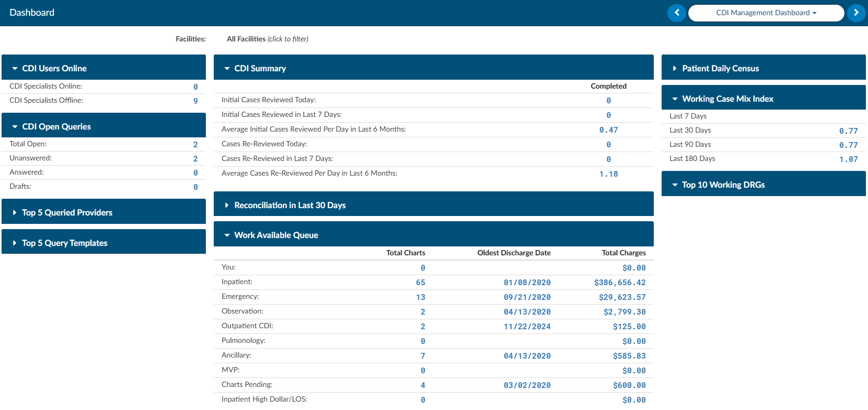Click the Total Charges column header

pyautogui.click(x=623, y=253)
